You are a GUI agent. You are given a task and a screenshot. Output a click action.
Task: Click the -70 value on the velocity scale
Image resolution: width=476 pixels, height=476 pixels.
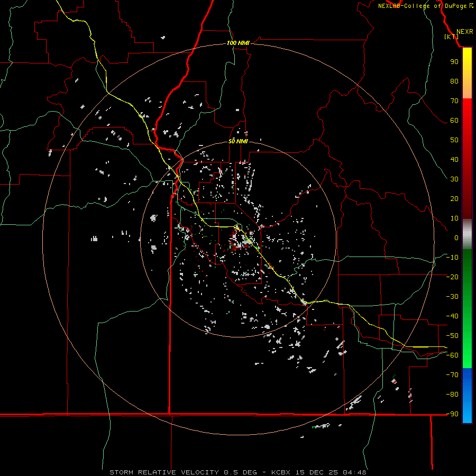point(452,375)
